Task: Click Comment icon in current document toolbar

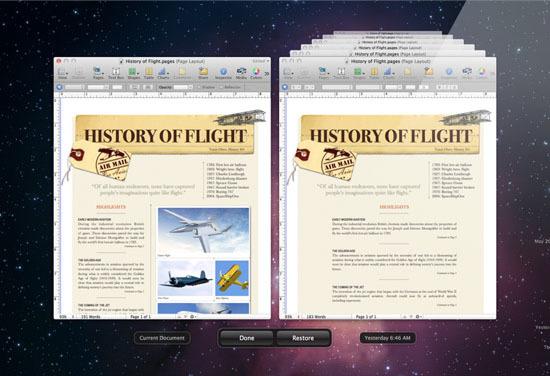Action: (x=182, y=73)
